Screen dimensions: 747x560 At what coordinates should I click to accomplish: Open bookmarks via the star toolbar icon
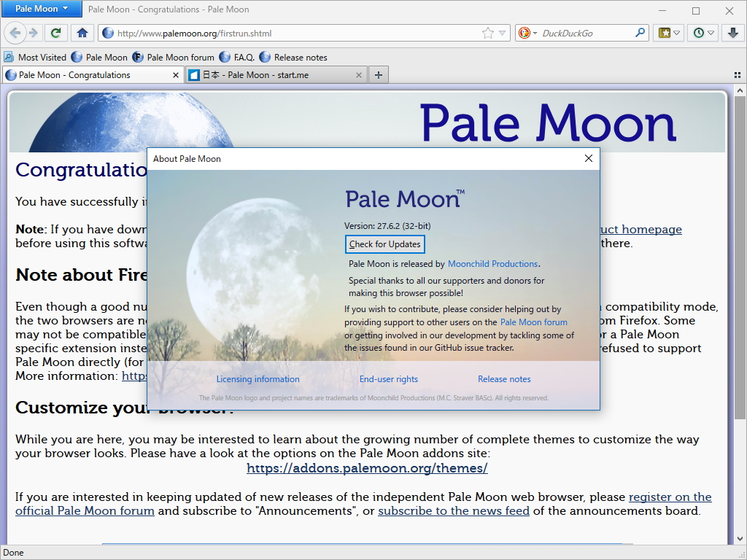665,33
